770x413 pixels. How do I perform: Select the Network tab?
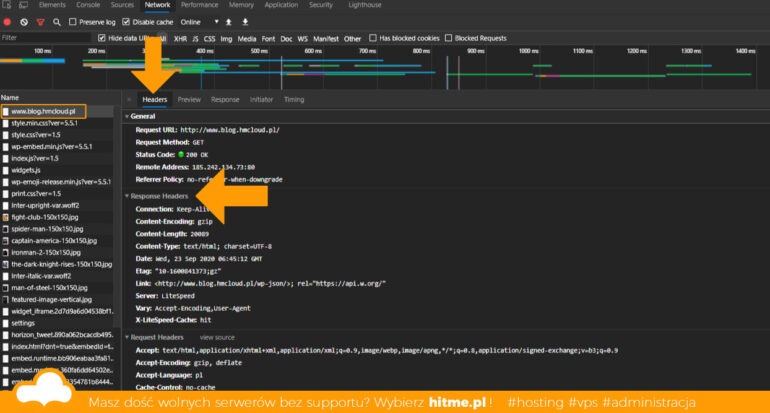[x=157, y=5]
